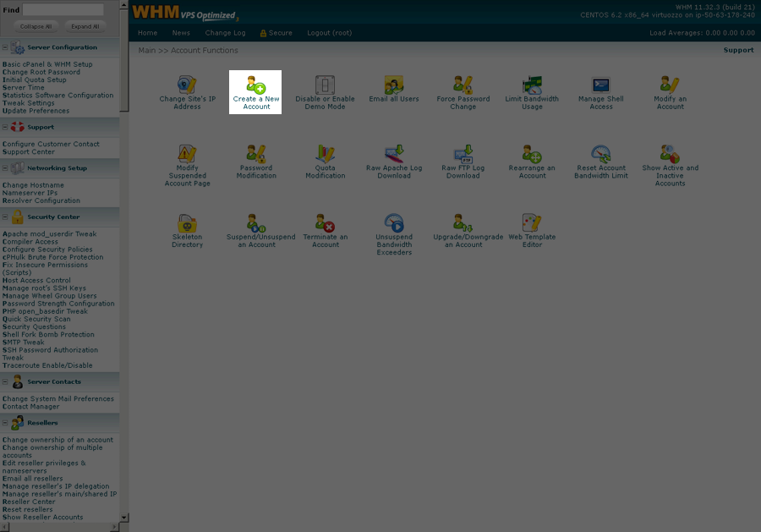Image resolution: width=761 pixels, height=532 pixels.
Task: Collapse the Networking Setup section
Action: (x=5, y=168)
